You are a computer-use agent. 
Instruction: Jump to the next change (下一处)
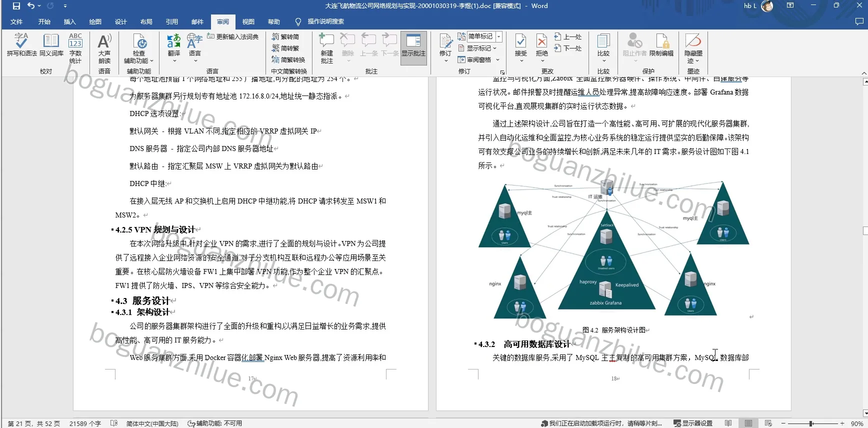(568, 48)
